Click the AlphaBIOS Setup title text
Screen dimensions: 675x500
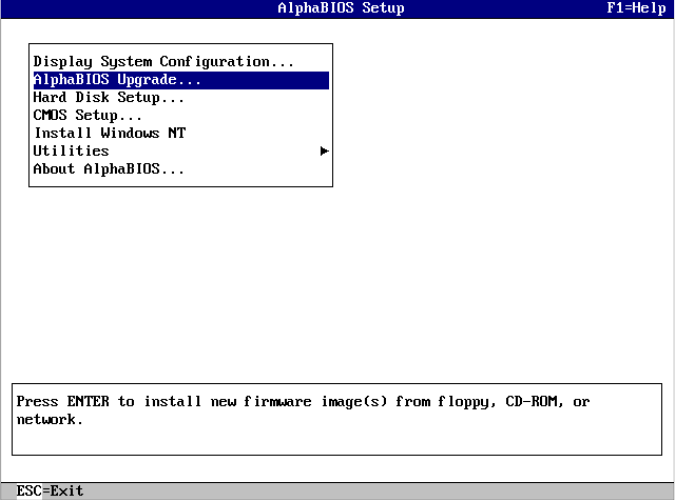click(x=341, y=8)
